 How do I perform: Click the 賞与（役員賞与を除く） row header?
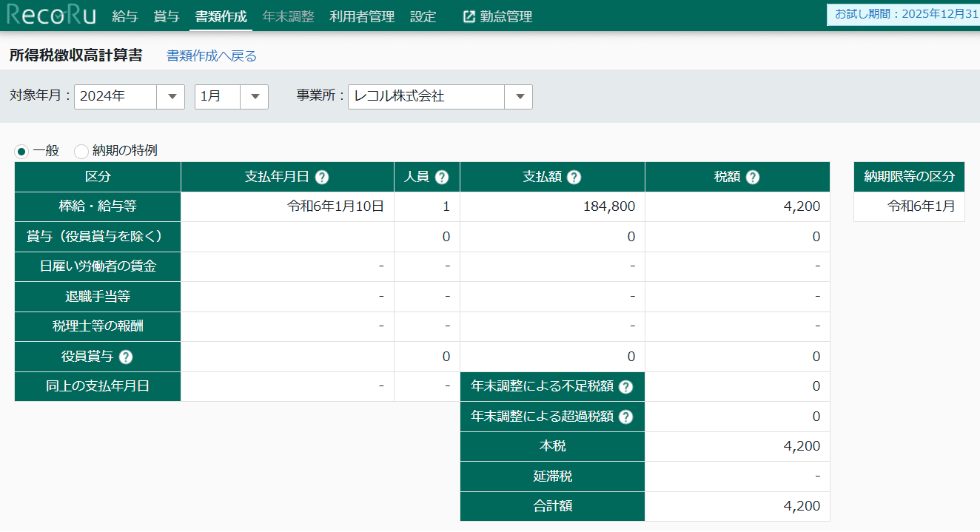pyautogui.click(x=98, y=237)
